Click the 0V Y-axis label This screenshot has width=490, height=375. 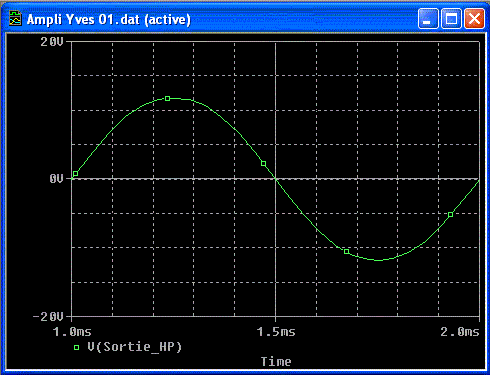(56, 179)
